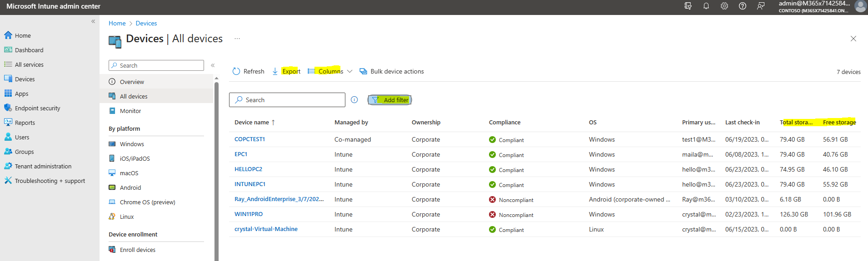Open the EPC1 device

click(241, 154)
